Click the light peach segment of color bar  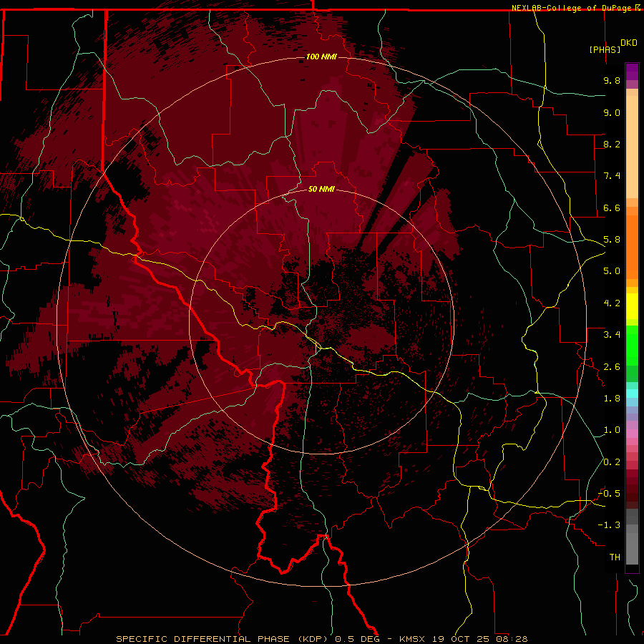[x=632, y=147]
